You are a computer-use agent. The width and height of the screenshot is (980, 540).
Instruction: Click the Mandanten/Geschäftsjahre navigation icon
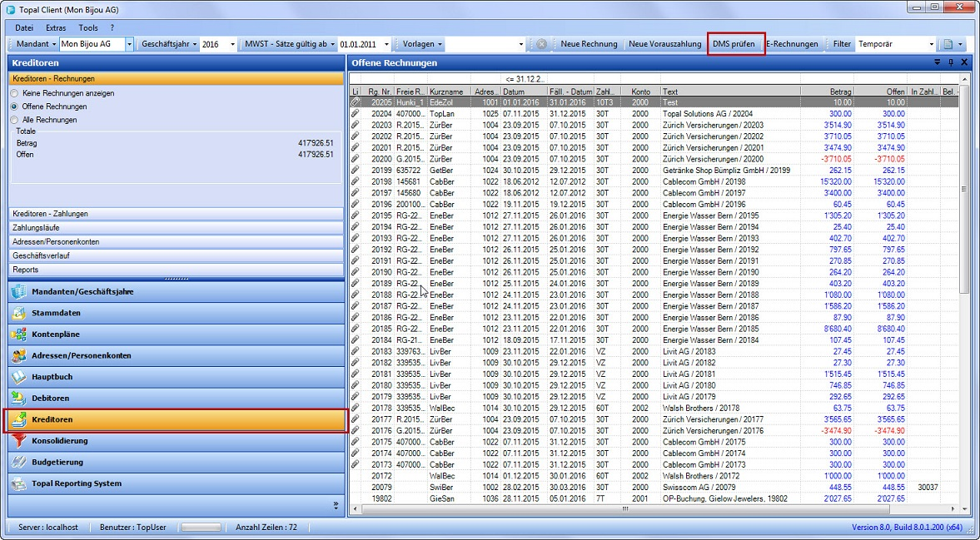coord(19,292)
